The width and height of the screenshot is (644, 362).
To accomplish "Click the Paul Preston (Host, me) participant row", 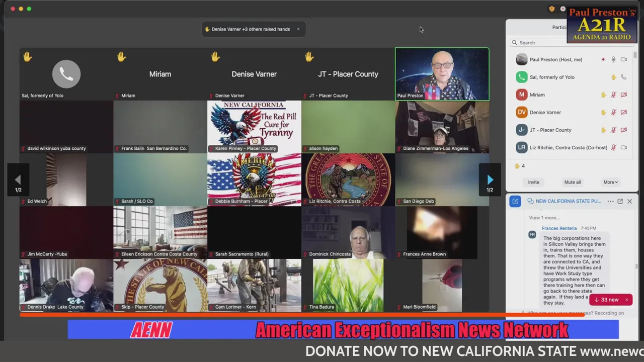I will pyautogui.click(x=573, y=59).
